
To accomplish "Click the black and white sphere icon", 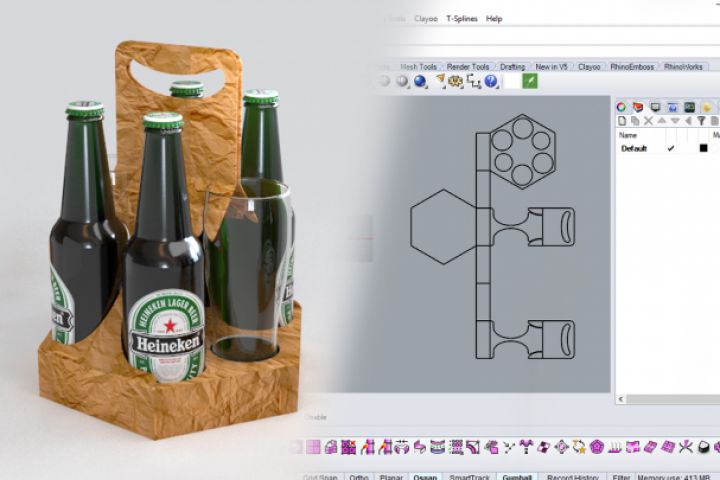I will (x=703, y=446).
